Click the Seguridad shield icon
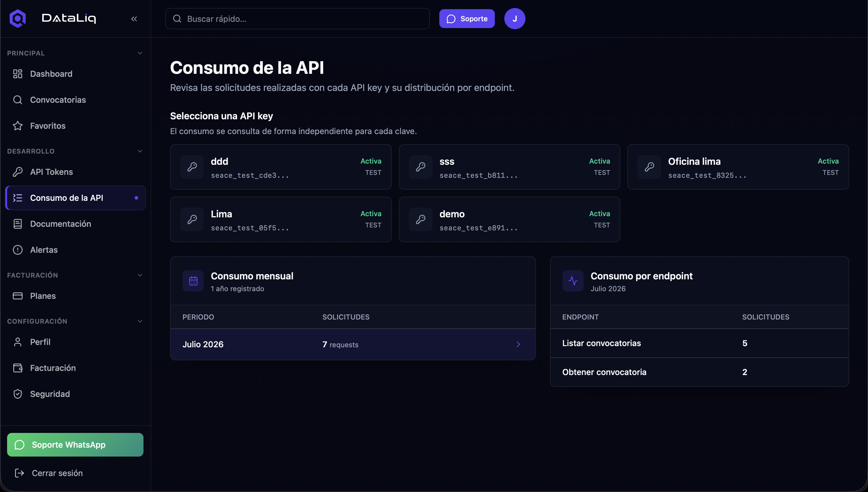 tap(17, 394)
